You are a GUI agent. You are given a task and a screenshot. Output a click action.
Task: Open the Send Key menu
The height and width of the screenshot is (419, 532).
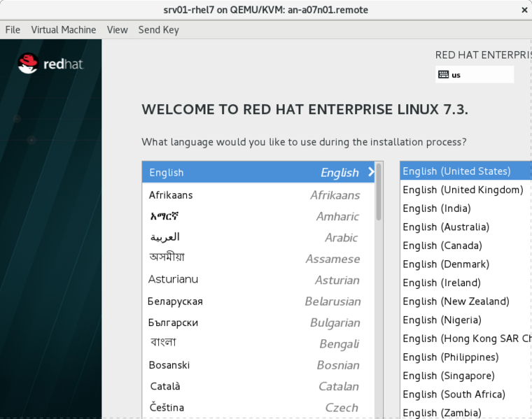click(x=158, y=29)
